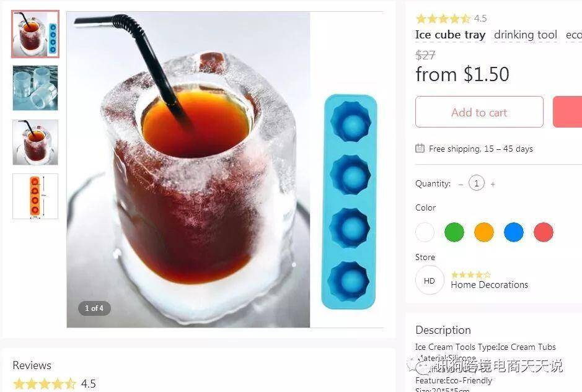Viewport: 582px width, 392px height.
Task: Click the Add to cart button
Action: pyautogui.click(x=479, y=111)
